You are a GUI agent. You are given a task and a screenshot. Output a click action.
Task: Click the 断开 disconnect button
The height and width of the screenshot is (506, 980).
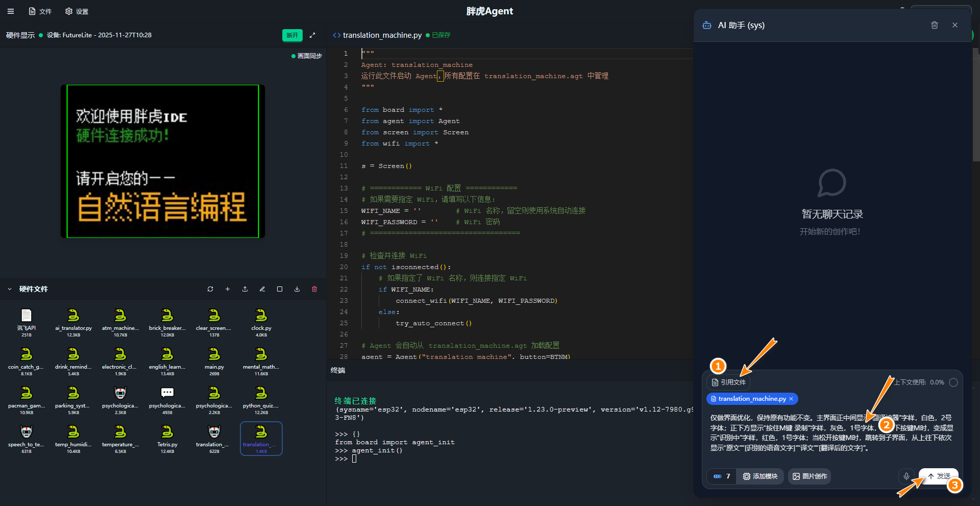(x=292, y=35)
